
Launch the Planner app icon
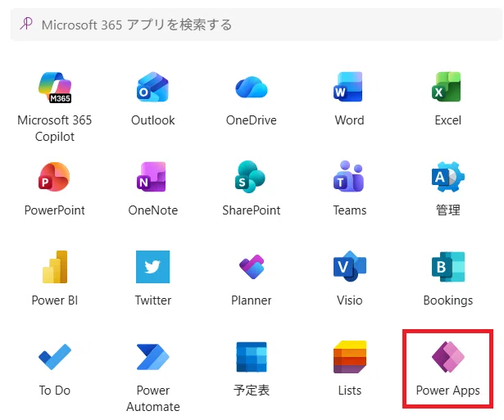click(252, 267)
